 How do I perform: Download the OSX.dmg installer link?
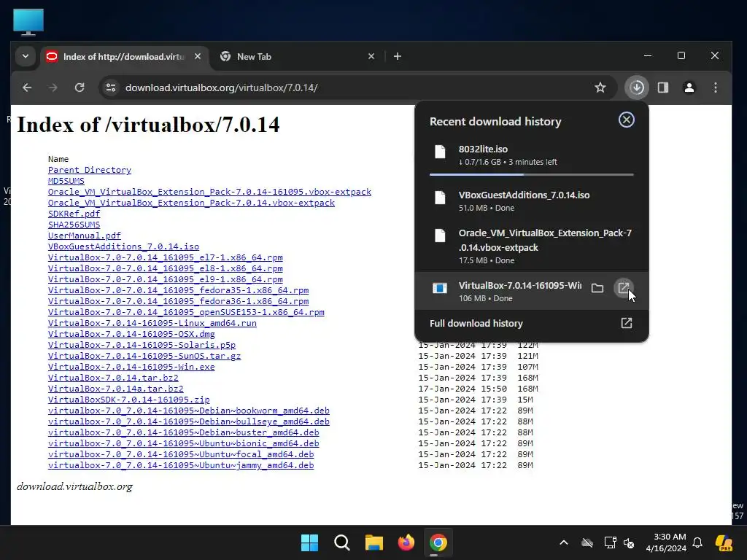click(x=131, y=334)
